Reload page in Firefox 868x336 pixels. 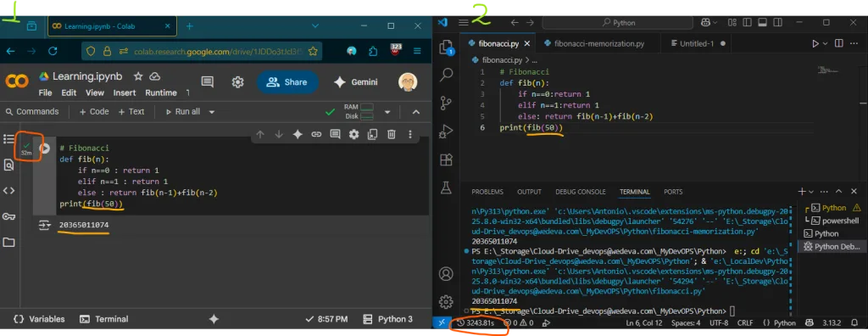pyautogui.click(x=53, y=51)
